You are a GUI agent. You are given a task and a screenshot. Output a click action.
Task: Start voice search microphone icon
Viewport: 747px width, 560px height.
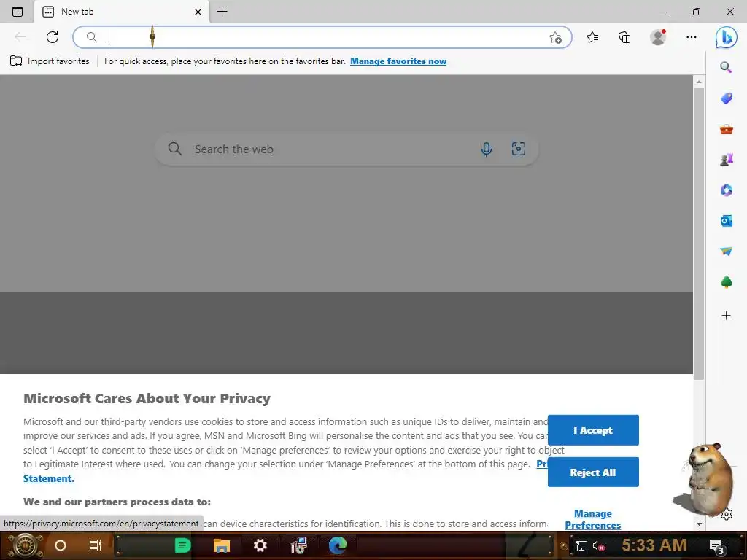pyautogui.click(x=486, y=149)
